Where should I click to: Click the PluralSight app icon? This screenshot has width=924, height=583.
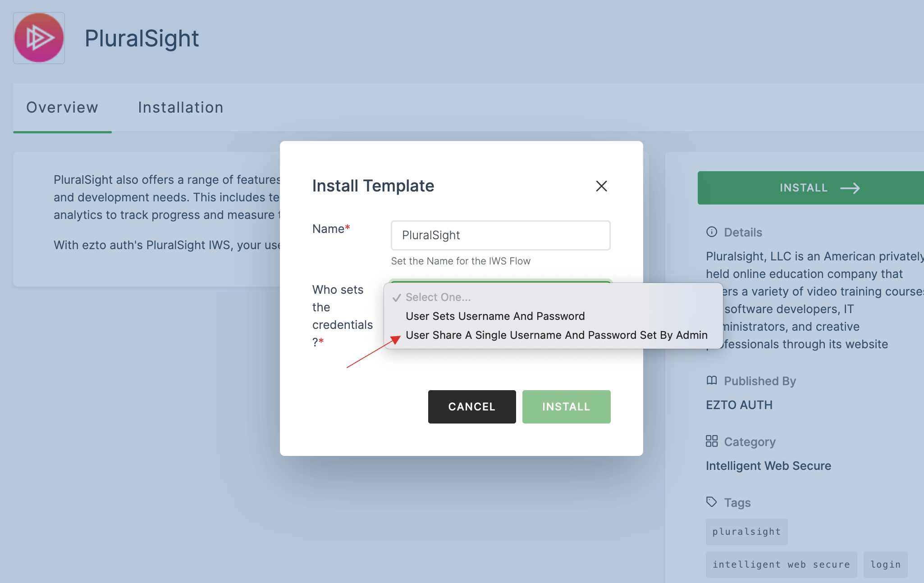coord(39,37)
